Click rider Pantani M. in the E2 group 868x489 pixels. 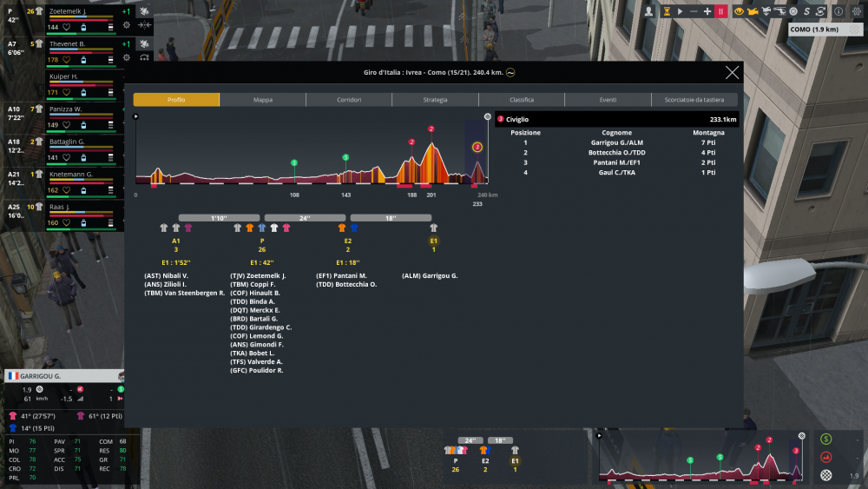click(341, 276)
